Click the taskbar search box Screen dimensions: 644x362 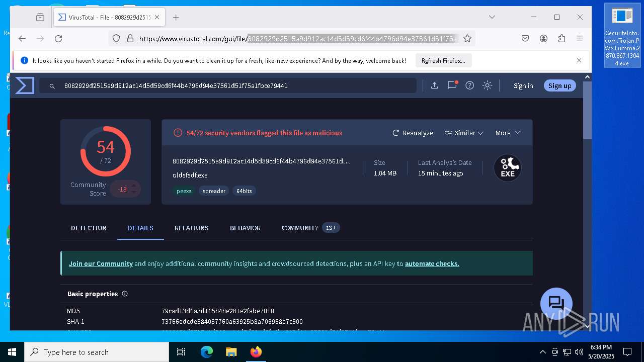pos(97,352)
